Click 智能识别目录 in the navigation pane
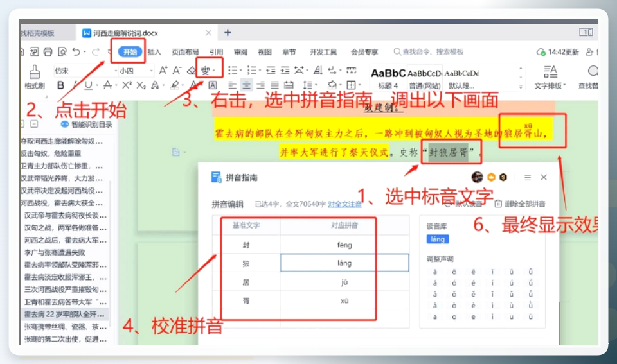Screen dimensions: 617x364 click(x=87, y=125)
